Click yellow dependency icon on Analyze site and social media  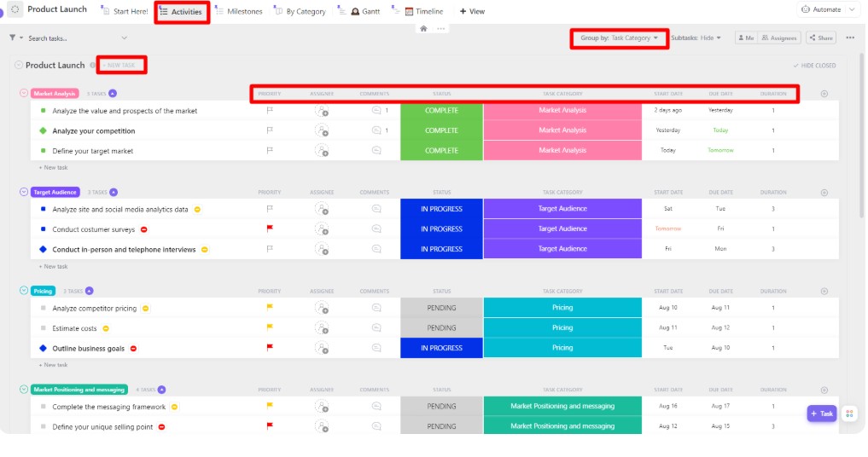point(198,209)
